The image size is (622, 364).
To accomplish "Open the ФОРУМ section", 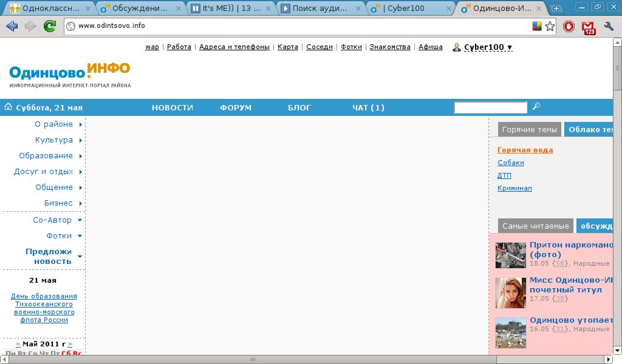I will 236,108.
